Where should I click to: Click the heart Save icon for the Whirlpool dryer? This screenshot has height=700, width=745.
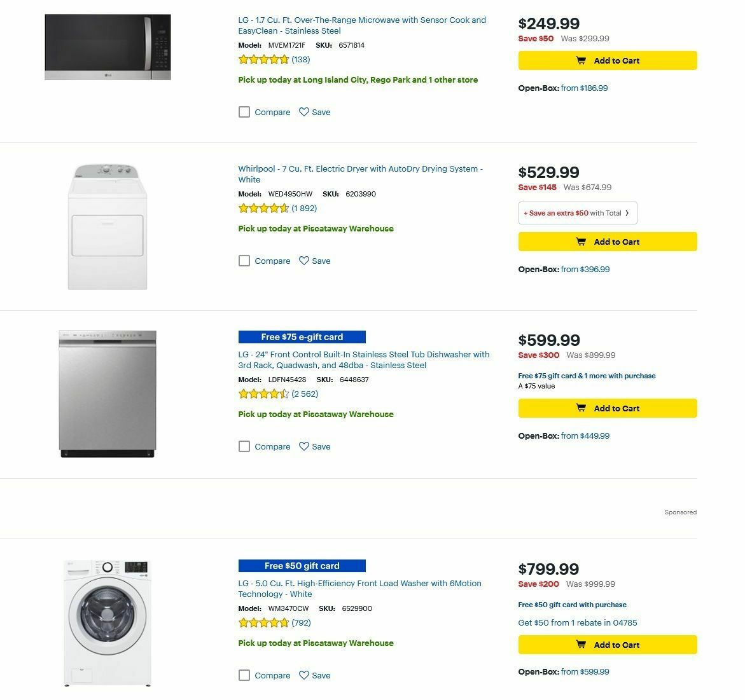[304, 261]
